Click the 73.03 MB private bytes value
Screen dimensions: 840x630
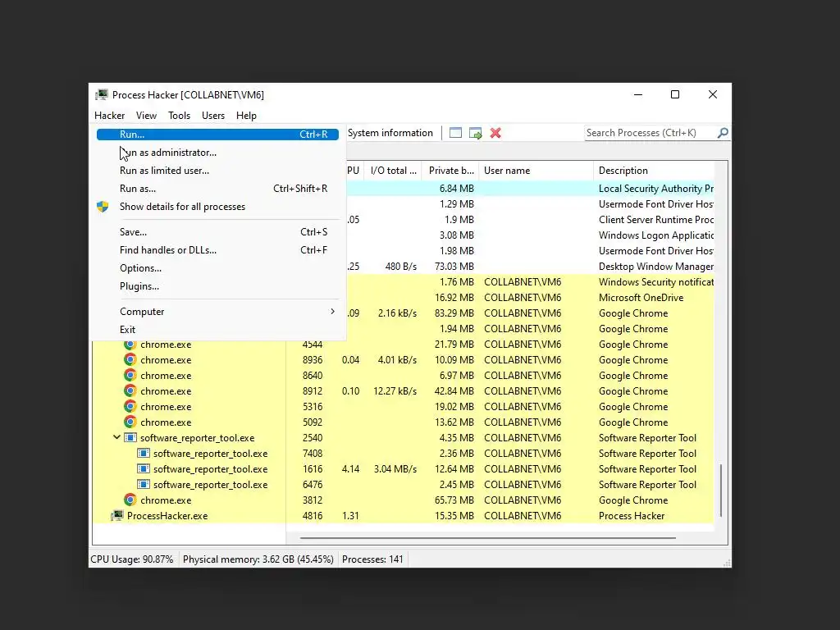(454, 267)
